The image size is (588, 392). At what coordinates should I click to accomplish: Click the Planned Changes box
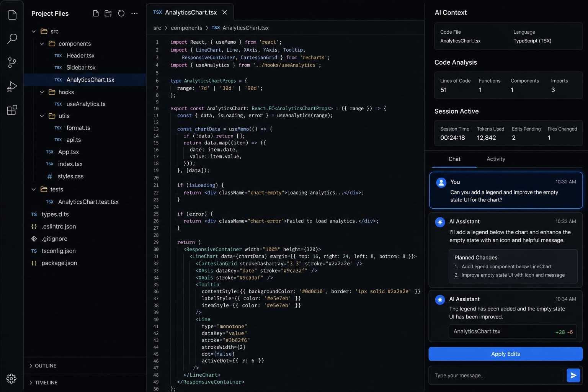pos(513,266)
